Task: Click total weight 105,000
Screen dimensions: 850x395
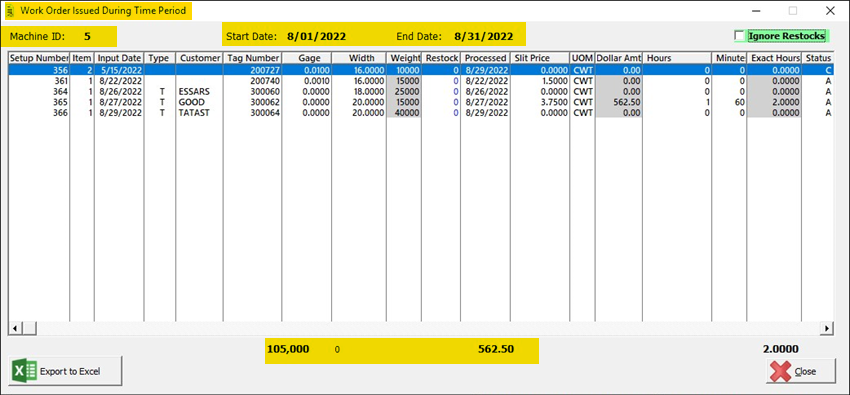Action: click(x=288, y=349)
